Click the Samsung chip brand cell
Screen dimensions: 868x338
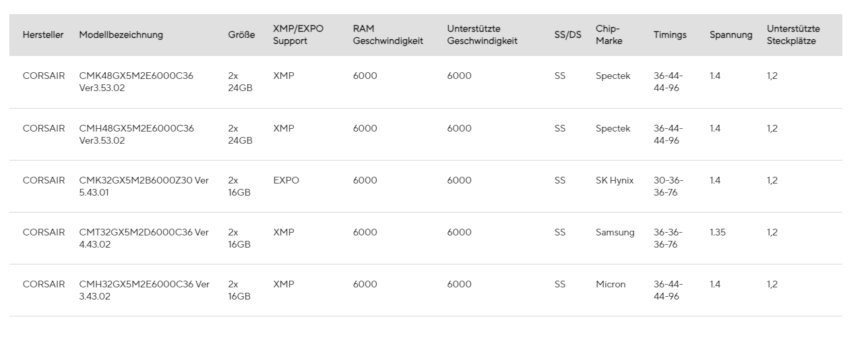pos(615,233)
